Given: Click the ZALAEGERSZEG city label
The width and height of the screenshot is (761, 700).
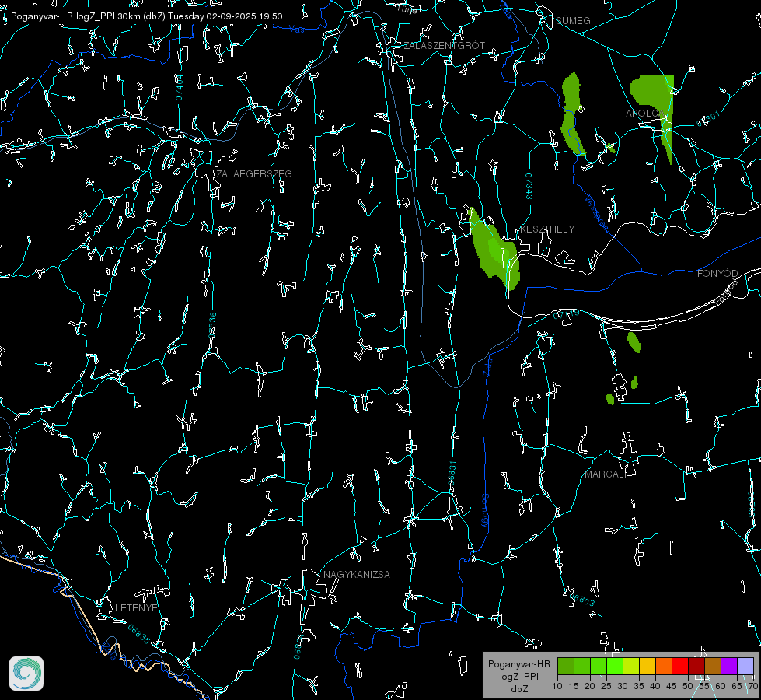Looking at the screenshot, I should point(254,174).
